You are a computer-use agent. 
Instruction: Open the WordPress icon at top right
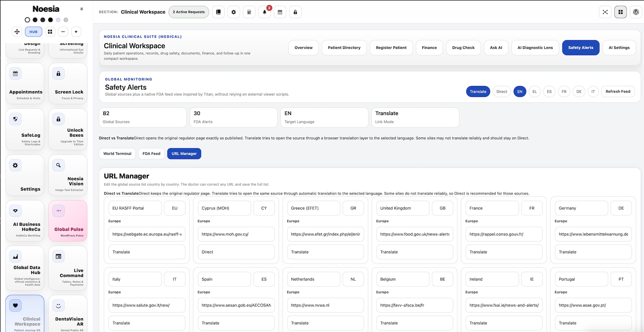click(x=636, y=12)
